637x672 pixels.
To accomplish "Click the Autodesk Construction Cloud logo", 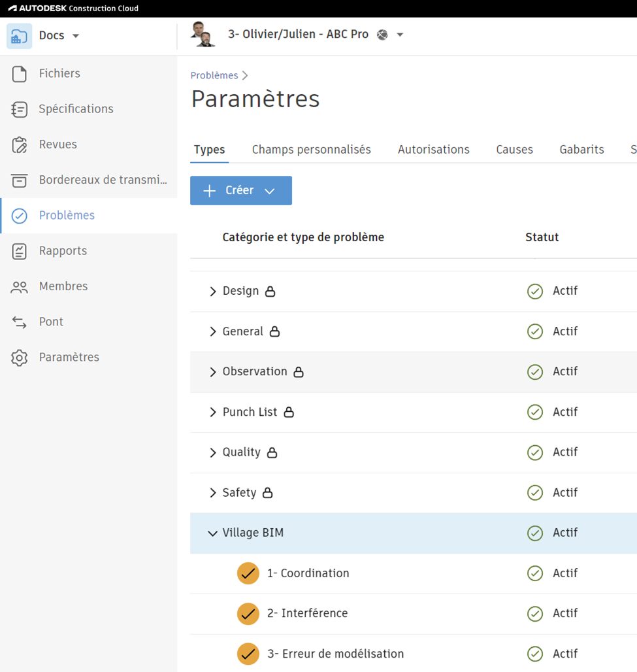I will click(x=73, y=8).
